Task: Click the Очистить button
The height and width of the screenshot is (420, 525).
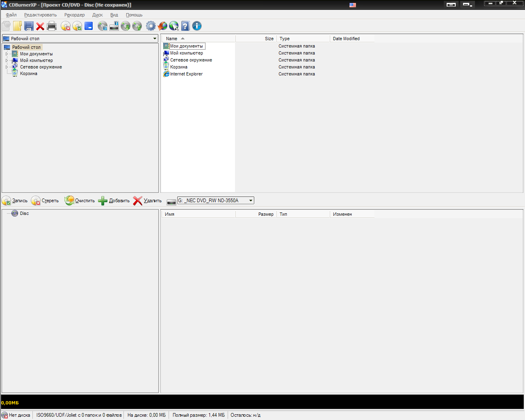Action: (x=80, y=201)
